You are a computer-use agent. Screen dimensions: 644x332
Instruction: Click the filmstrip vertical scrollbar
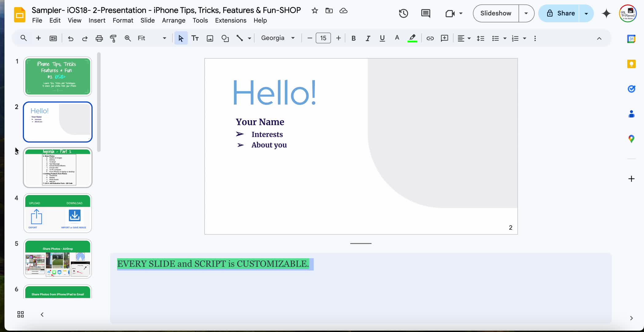tap(99, 102)
